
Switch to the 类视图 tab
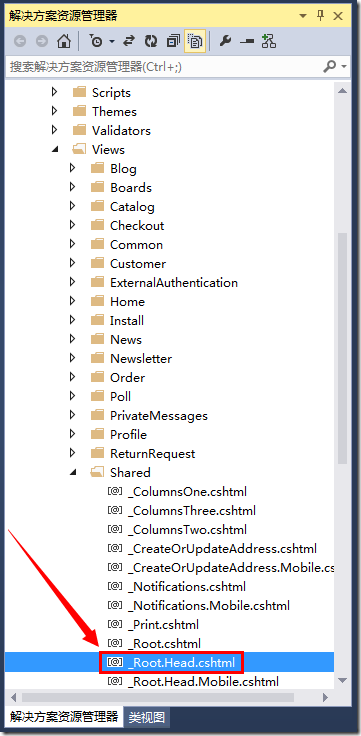(x=147, y=717)
